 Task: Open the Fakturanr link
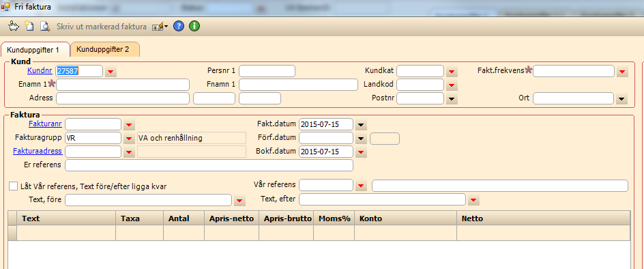[x=45, y=124]
